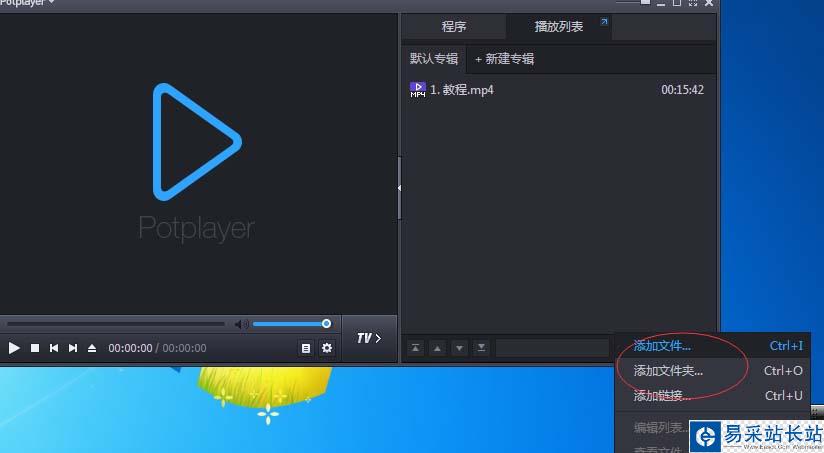Close the Potplayer window
This screenshot has width=824, height=453.
(709, 3)
